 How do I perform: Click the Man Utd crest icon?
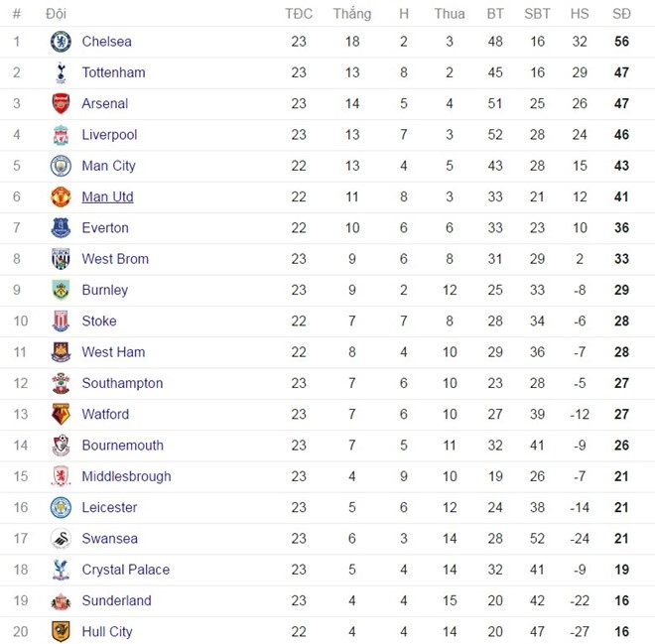[x=62, y=196]
